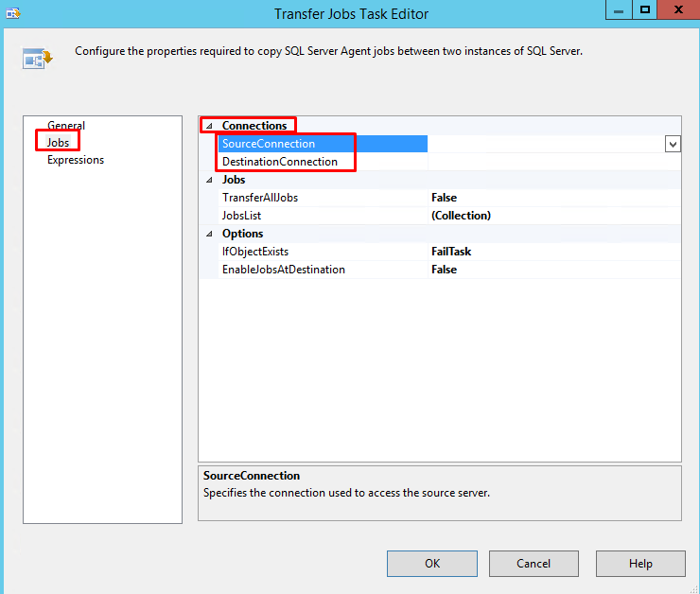Click the Transfer Jobs task icon in header
This screenshot has width=700, height=594.
37,59
